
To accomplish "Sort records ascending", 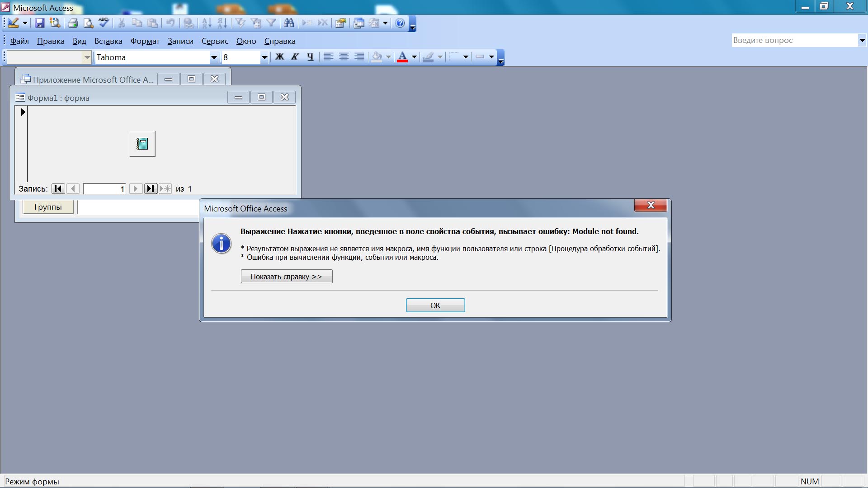I will 207,23.
